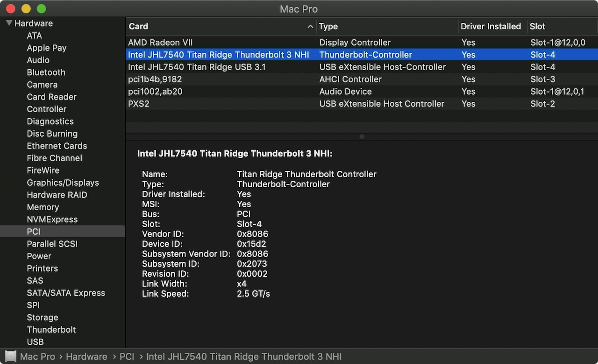Viewport: 598px width, 364px height.
Task: Click the Display Controller type cell
Action: [x=355, y=42]
